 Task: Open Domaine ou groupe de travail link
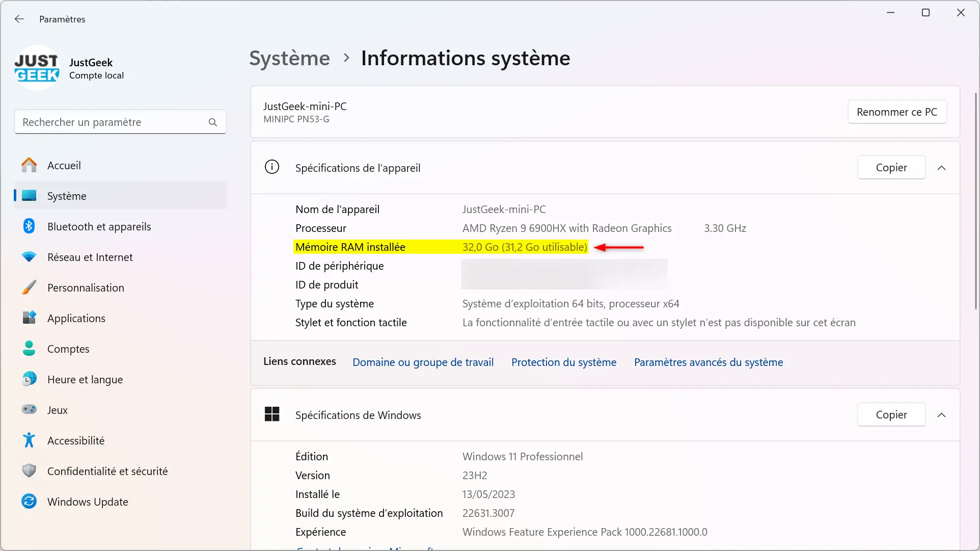click(x=423, y=362)
